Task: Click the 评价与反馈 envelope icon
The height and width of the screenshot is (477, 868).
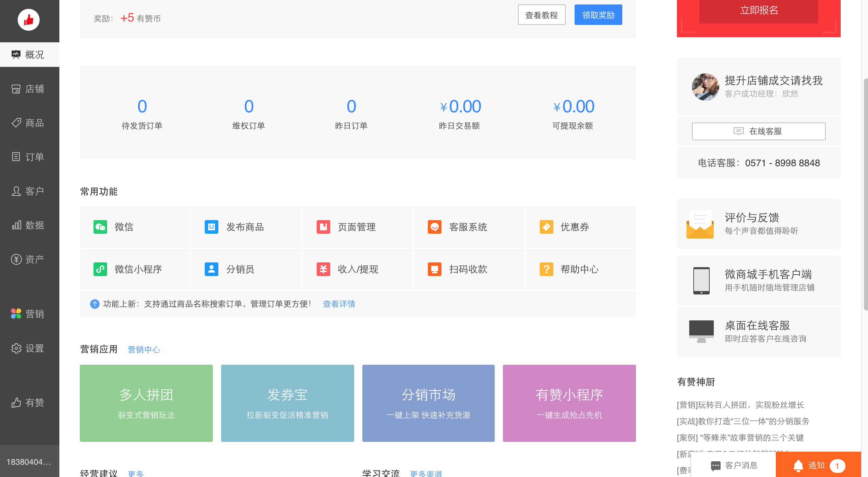Action: coord(700,224)
